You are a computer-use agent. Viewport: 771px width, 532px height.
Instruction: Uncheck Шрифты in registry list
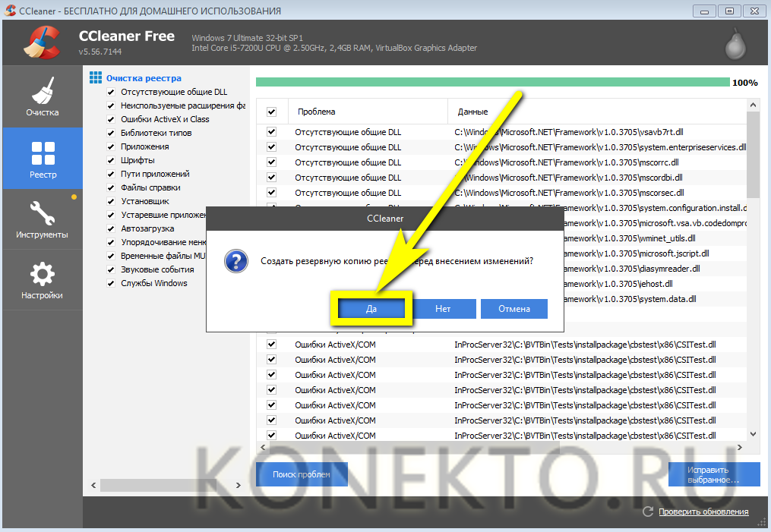pos(111,160)
